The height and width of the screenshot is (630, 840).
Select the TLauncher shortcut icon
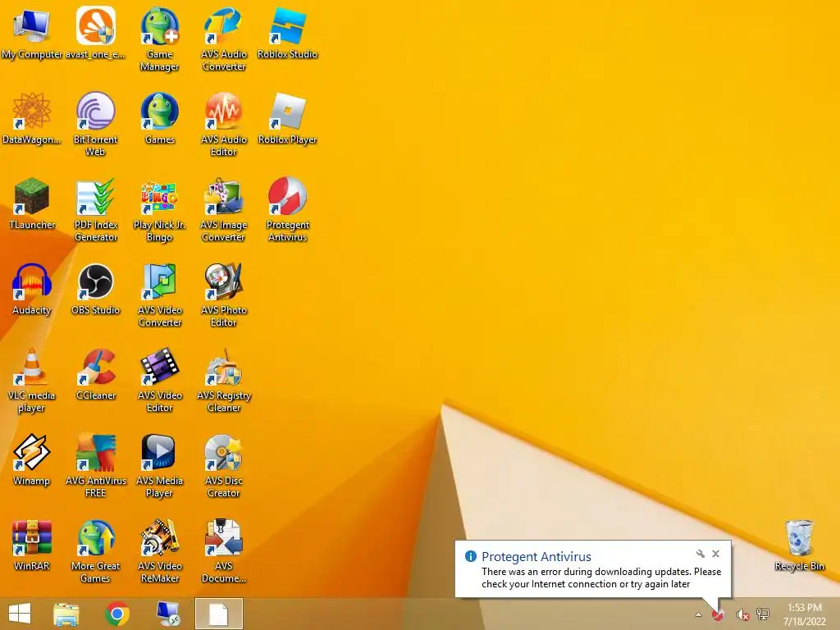point(32,203)
